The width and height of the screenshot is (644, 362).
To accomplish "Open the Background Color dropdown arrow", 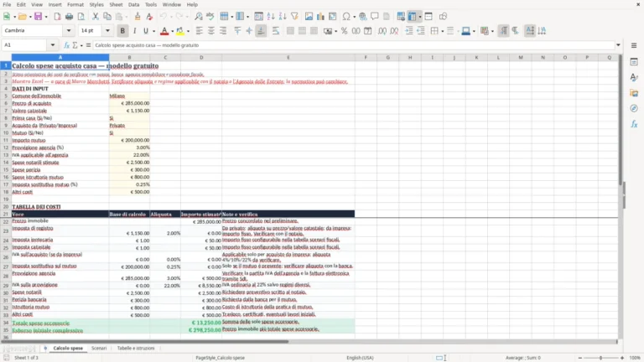I will point(188,31).
